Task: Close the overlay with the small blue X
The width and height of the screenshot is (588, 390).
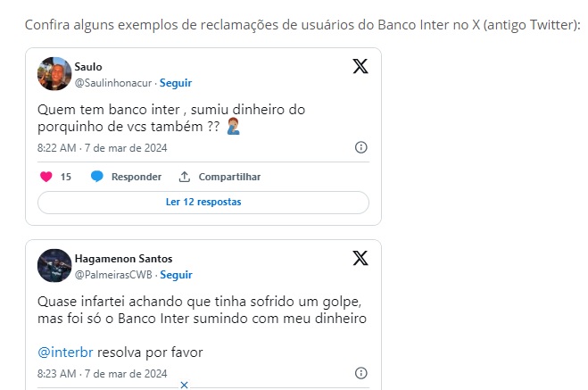Action: pyautogui.click(x=184, y=385)
